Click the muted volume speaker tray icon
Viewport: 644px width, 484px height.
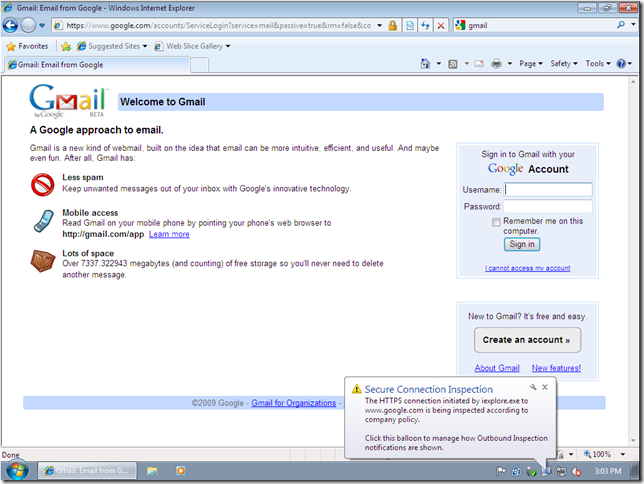(x=577, y=472)
